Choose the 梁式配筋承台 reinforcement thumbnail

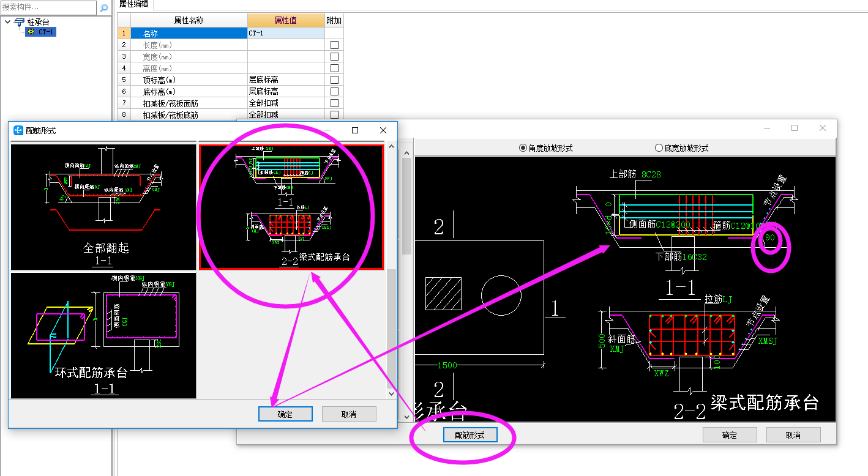coord(291,207)
